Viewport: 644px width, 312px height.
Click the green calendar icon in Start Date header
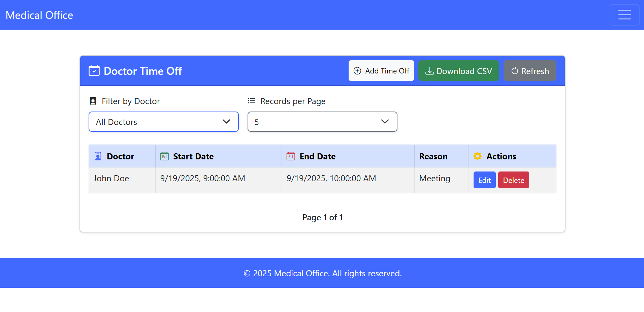click(164, 156)
